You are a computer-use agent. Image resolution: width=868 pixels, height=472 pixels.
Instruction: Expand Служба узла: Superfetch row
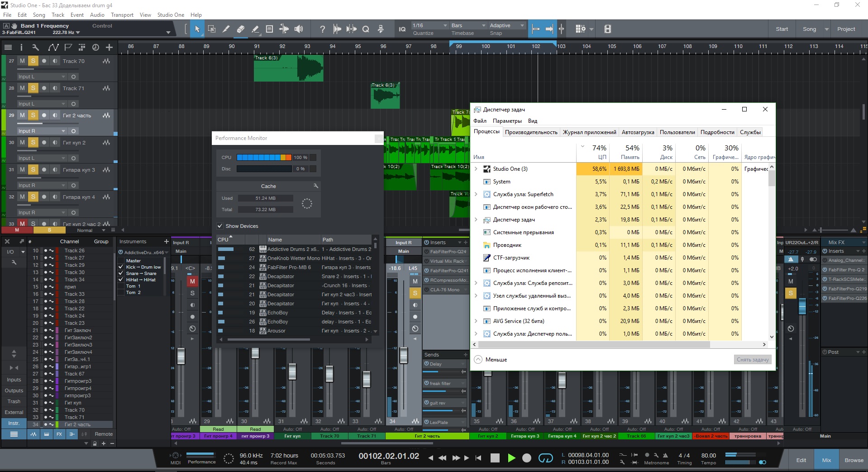[x=476, y=194]
